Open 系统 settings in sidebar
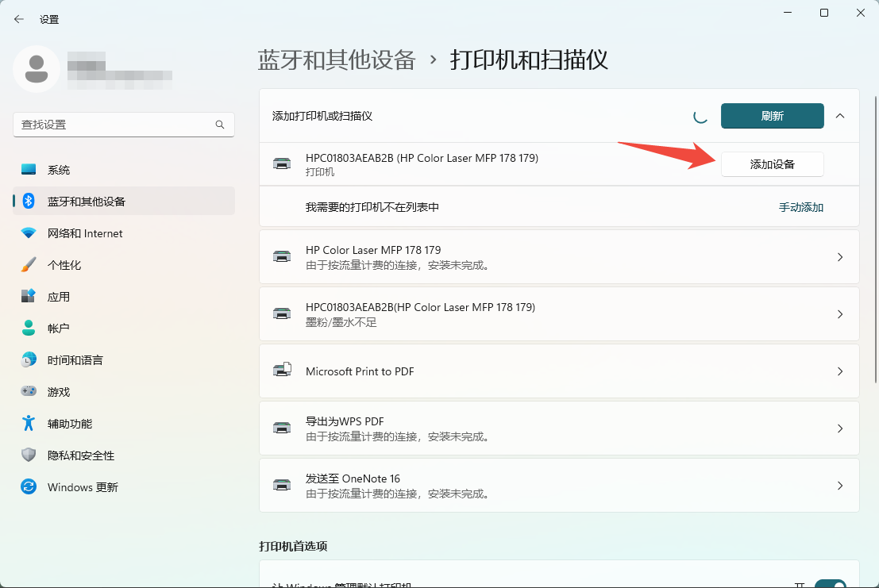Screen dimensions: 879x588 click(59, 170)
